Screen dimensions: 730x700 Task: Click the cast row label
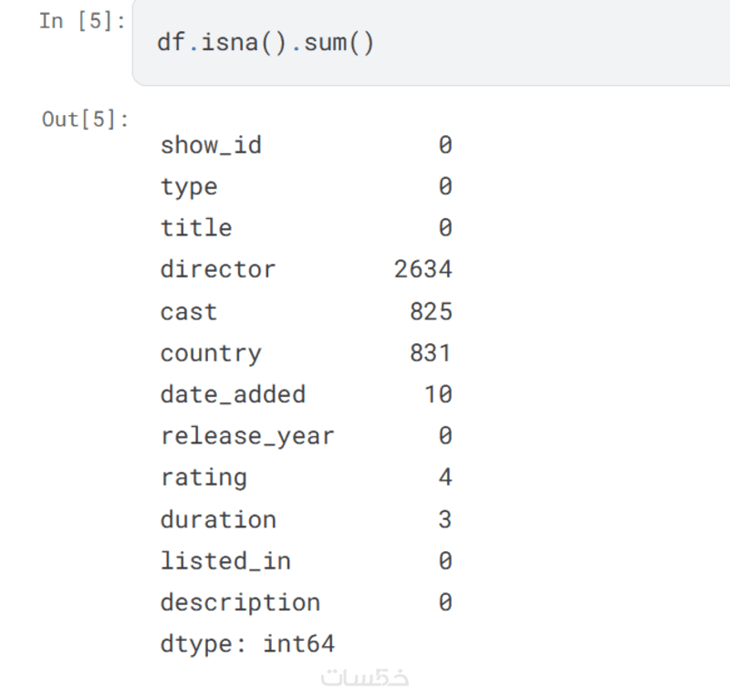click(189, 311)
